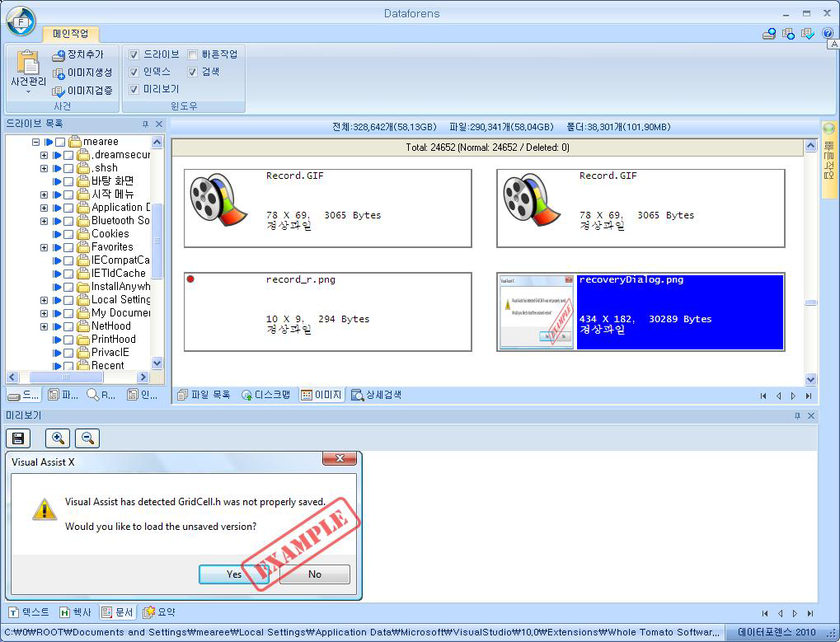840x642 pixels.
Task: Switch to the 상세검색 tab
Action: click(x=376, y=395)
